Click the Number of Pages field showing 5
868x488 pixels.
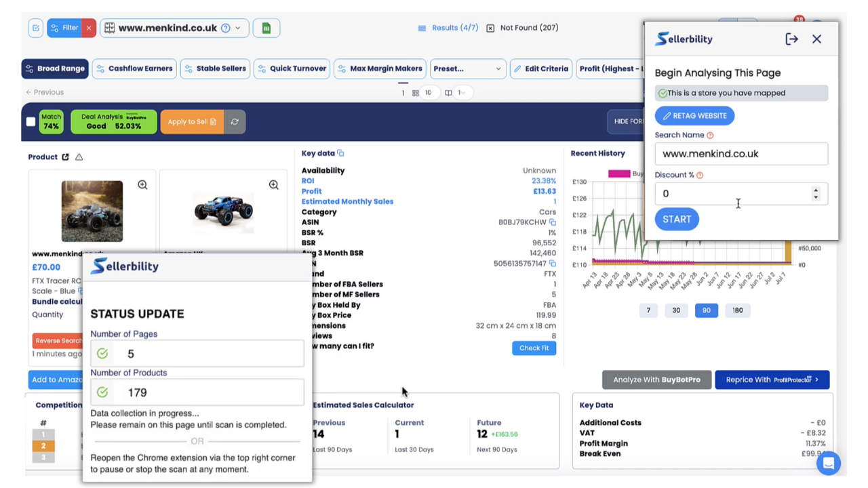pos(197,354)
